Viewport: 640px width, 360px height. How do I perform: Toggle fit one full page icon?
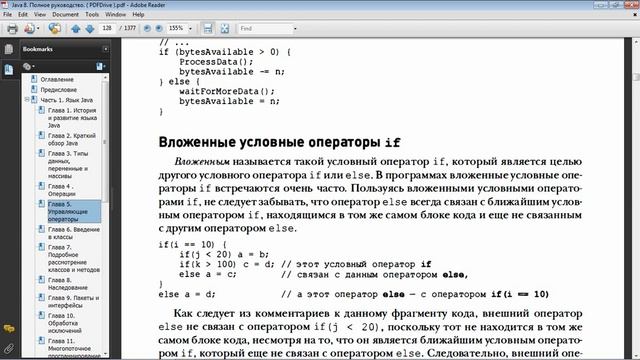[224, 29]
